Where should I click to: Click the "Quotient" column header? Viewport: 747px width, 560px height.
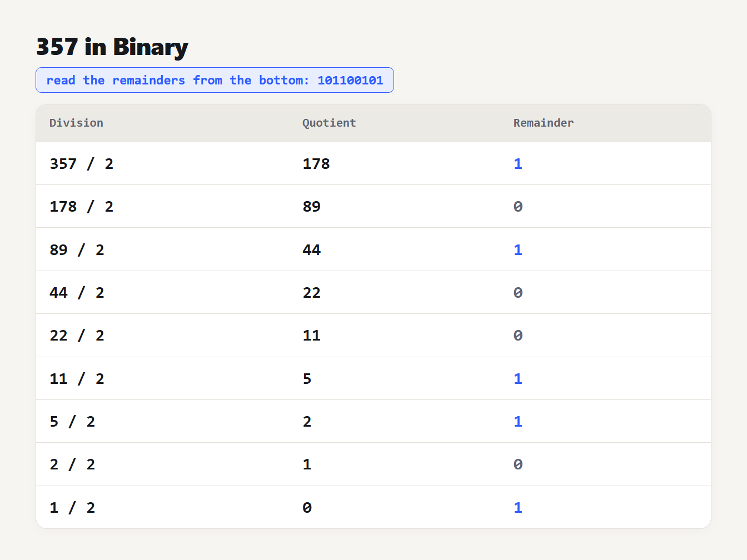(x=329, y=123)
